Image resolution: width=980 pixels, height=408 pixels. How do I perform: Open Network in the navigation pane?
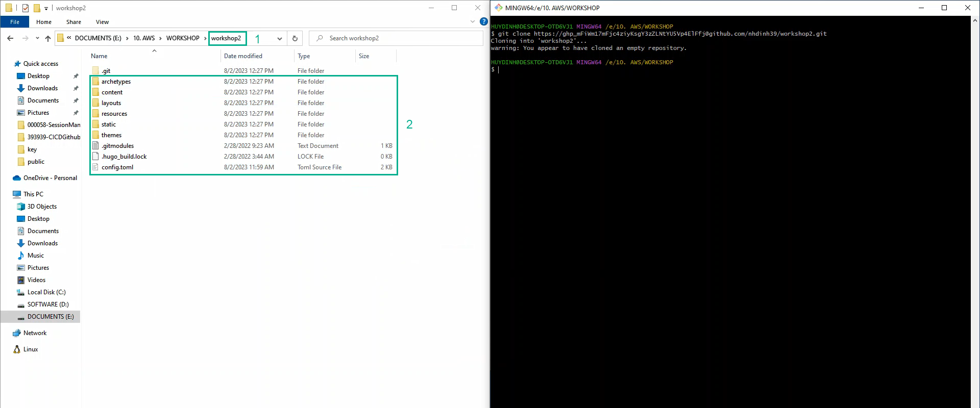tap(35, 333)
